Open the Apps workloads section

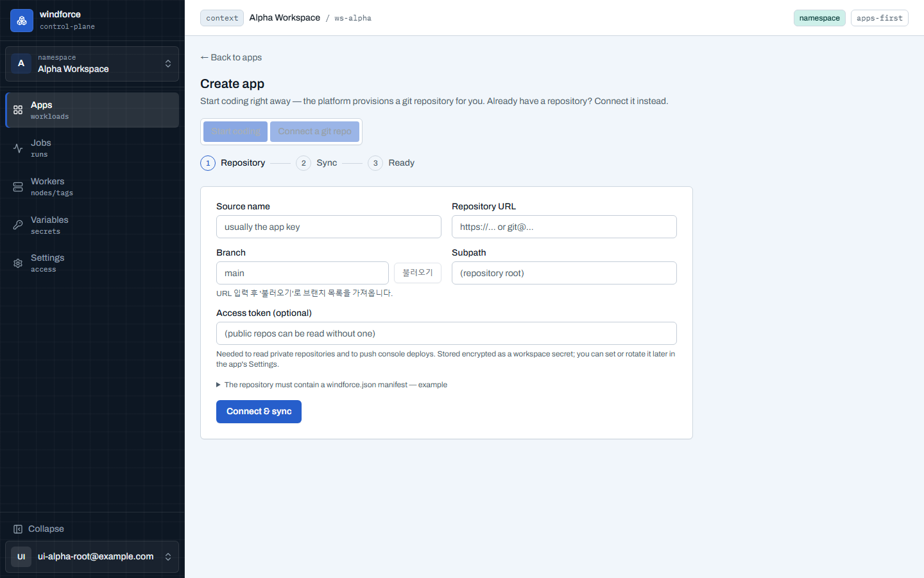(x=92, y=110)
